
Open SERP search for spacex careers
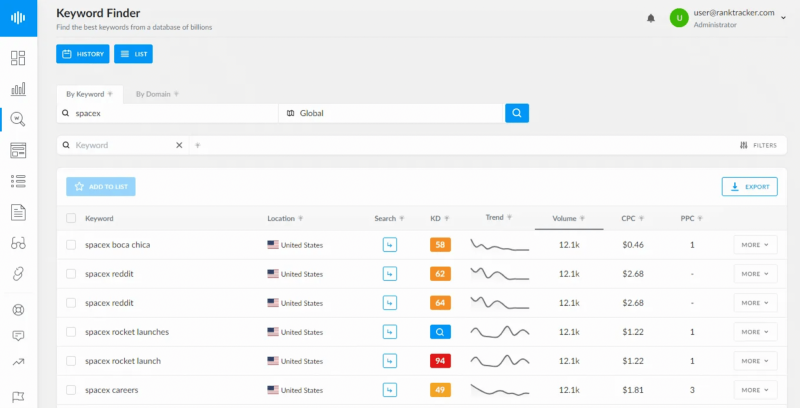click(390, 390)
